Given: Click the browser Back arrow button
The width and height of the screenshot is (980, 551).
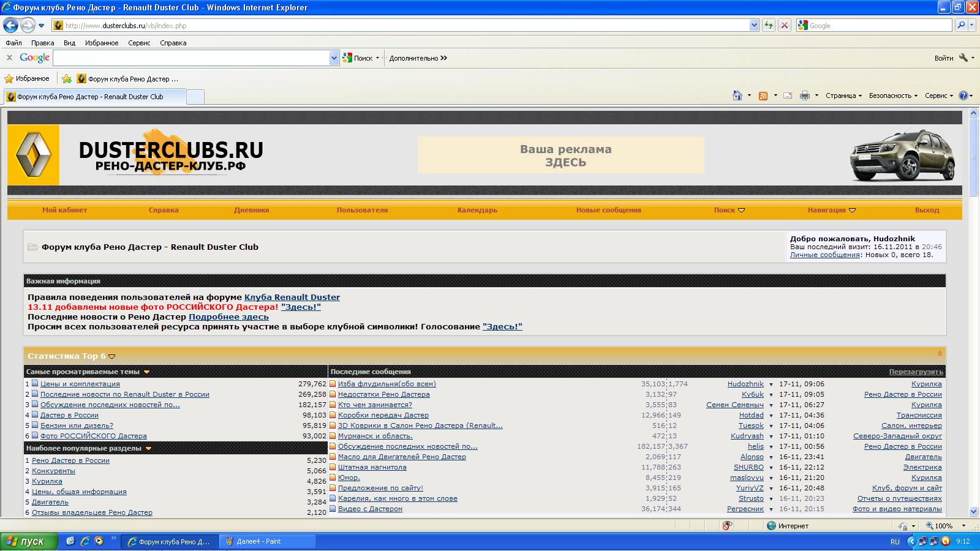Looking at the screenshot, I should click(x=10, y=25).
